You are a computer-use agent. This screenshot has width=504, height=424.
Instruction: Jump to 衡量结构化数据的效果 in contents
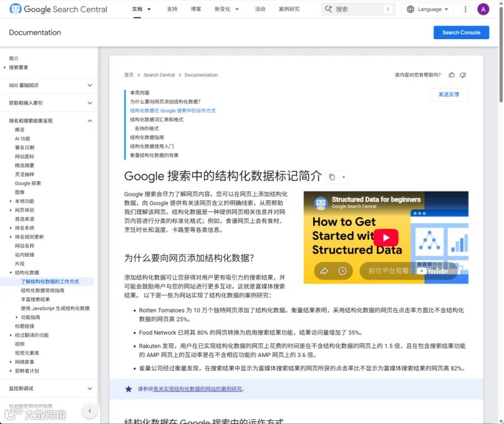tap(154, 156)
